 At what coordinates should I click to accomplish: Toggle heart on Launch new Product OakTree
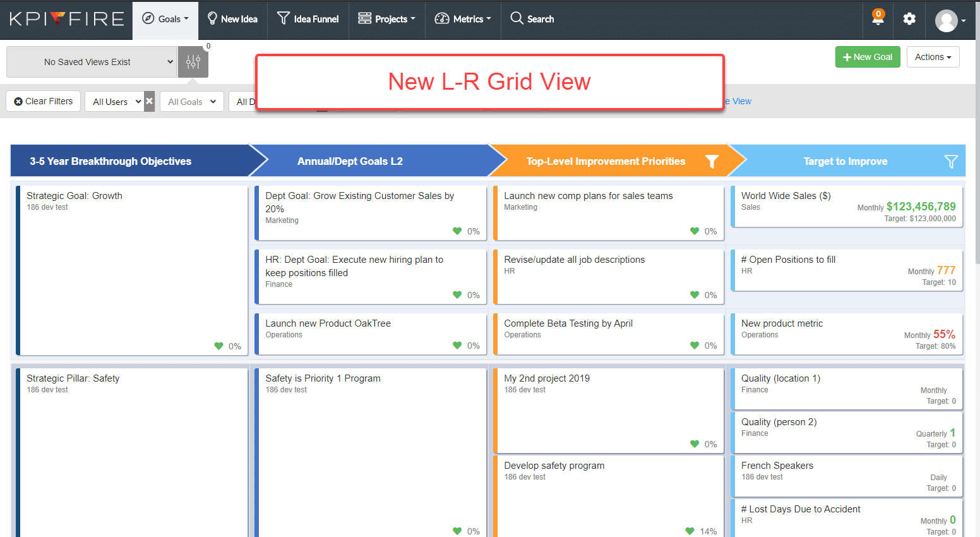(x=457, y=346)
